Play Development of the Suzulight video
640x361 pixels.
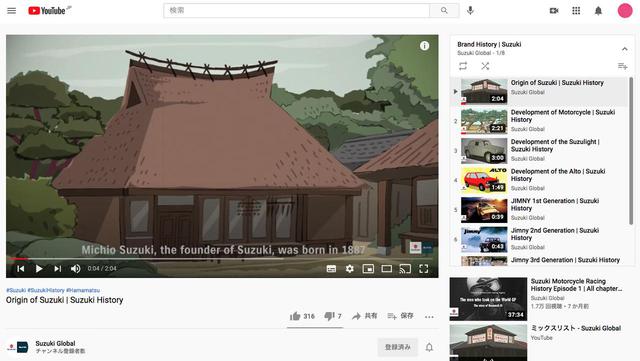[x=539, y=150]
